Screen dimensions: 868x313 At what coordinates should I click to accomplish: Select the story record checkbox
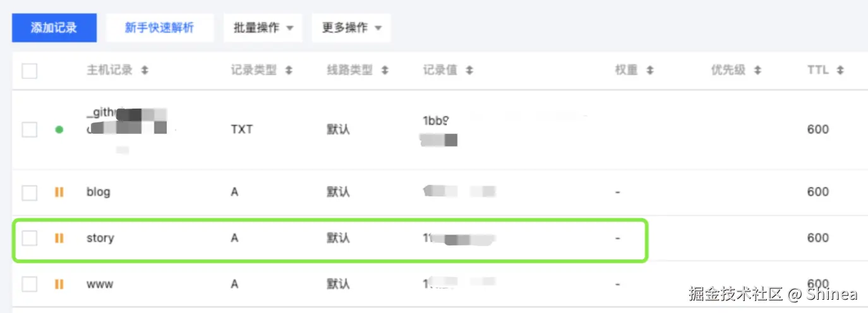30,239
